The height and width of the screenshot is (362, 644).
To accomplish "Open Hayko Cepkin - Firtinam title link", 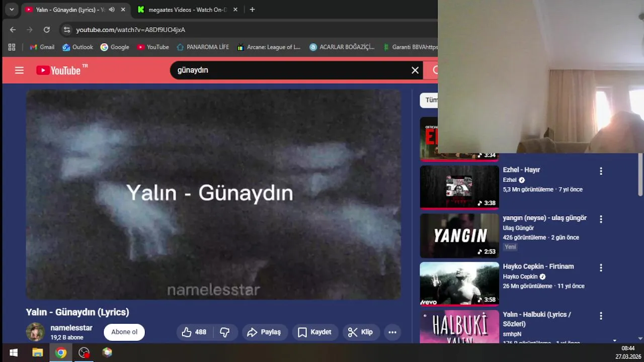I will pyautogui.click(x=538, y=266).
